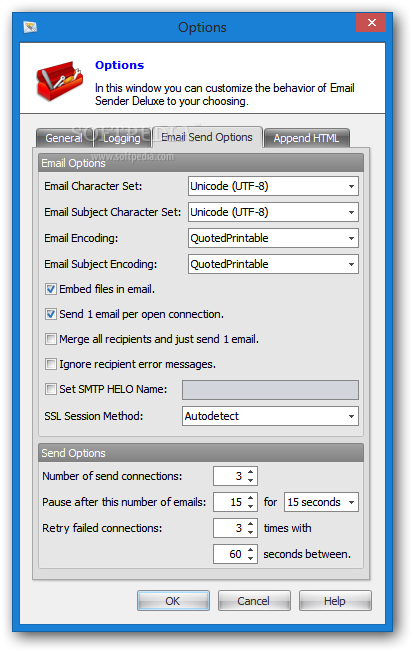The height and width of the screenshot is (652, 413).
Task: Open the Email Subject Character Set dropdown
Action: pos(273,212)
